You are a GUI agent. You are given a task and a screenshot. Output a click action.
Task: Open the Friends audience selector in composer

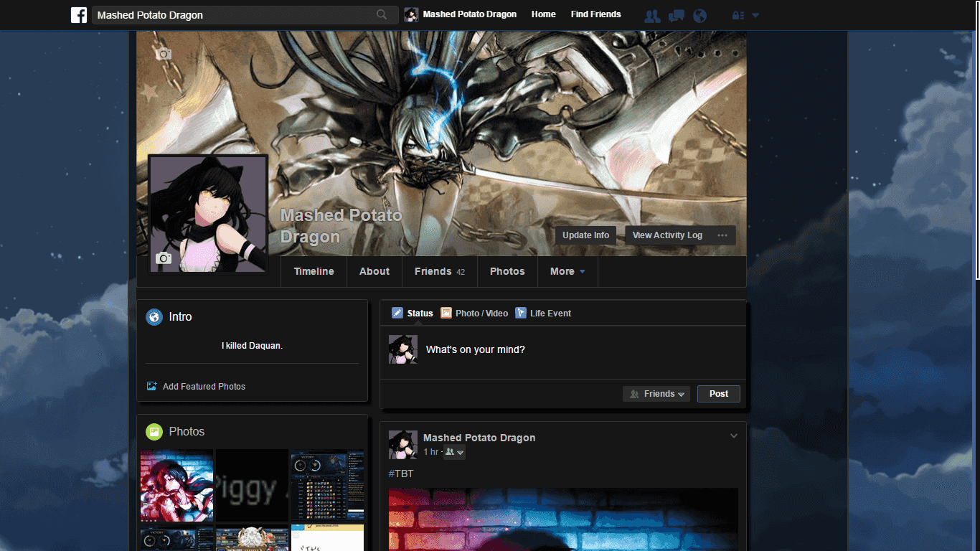pos(656,394)
